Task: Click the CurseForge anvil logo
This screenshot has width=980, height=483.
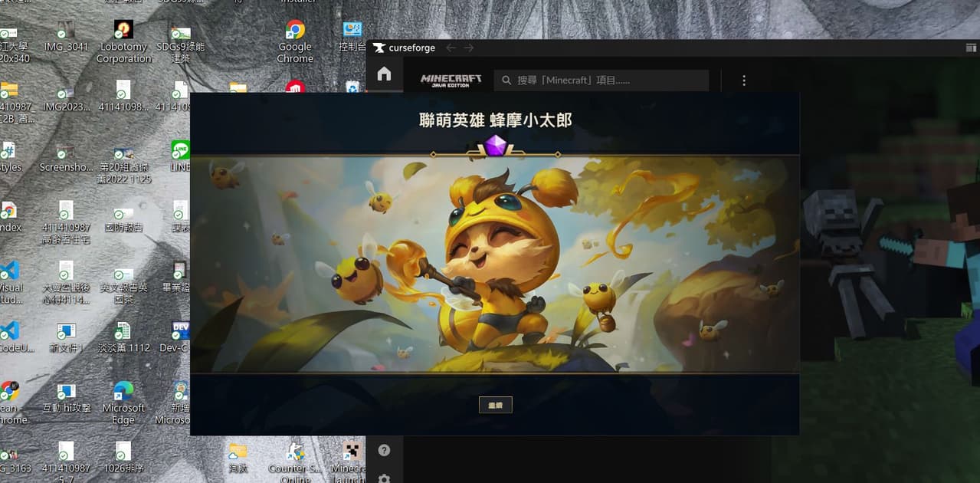Action: tap(379, 48)
